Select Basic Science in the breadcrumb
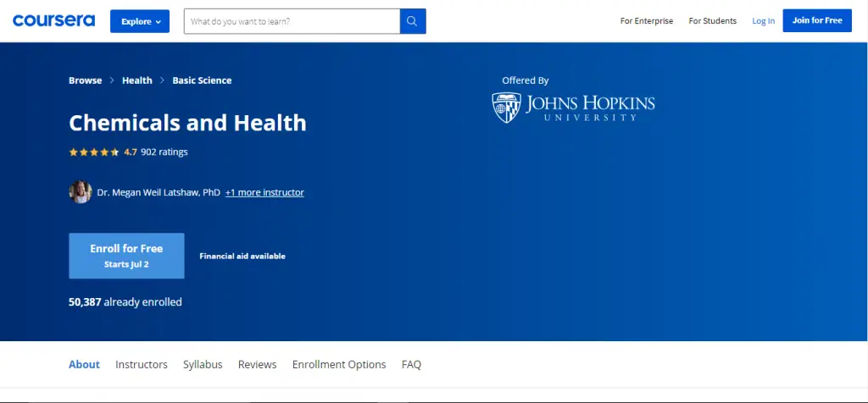 point(202,80)
